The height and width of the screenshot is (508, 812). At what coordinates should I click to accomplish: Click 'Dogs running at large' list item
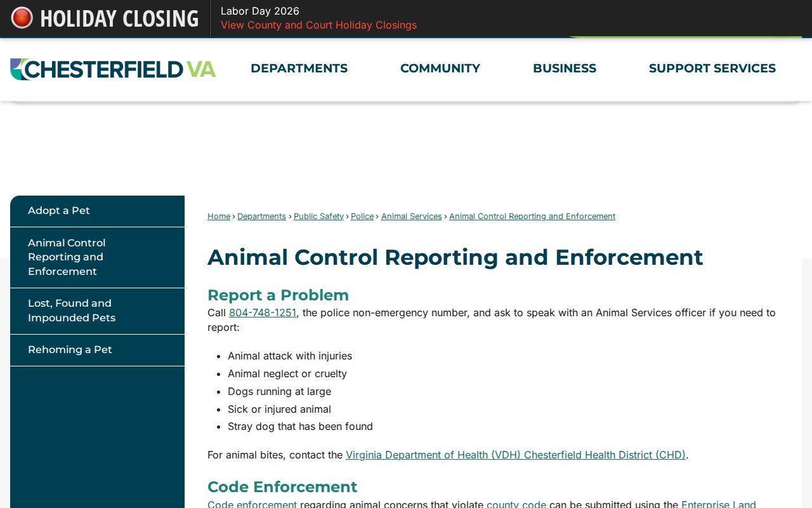pos(279,392)
